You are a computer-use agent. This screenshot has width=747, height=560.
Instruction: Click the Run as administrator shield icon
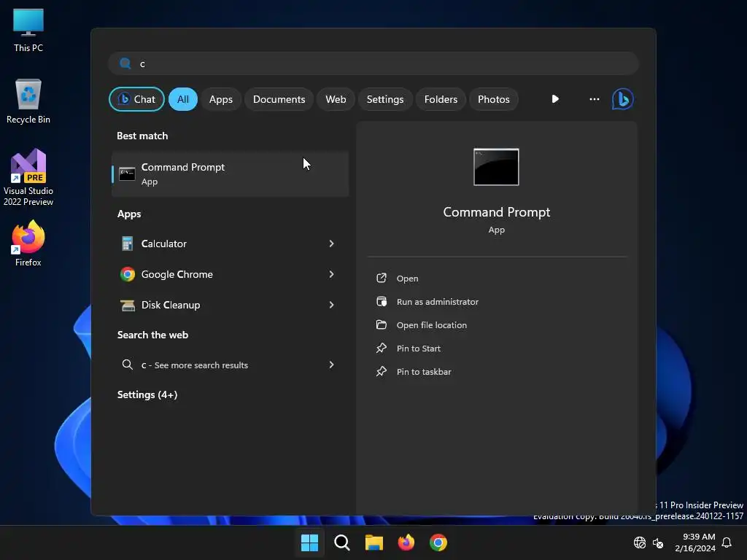click(381, 301)
